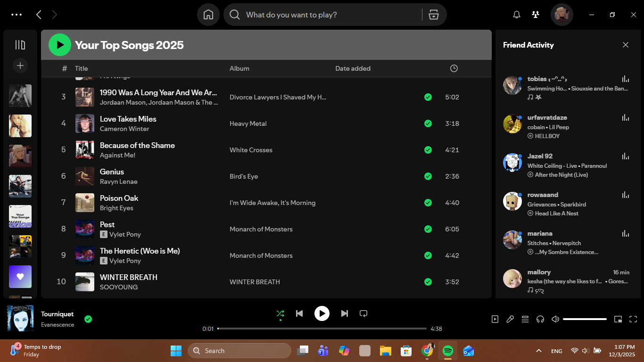644x362 pixels.
Task: Open the Windows Start menu
Action: click(x=176, y=351)
